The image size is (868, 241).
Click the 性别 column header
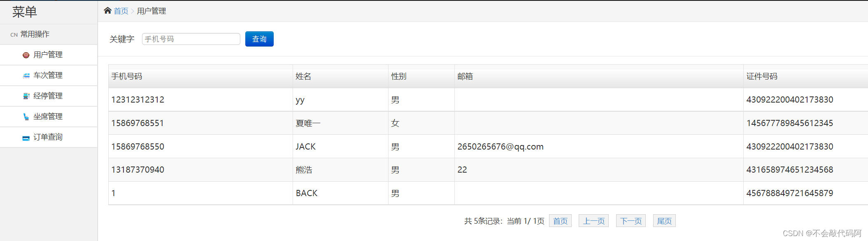421,76
